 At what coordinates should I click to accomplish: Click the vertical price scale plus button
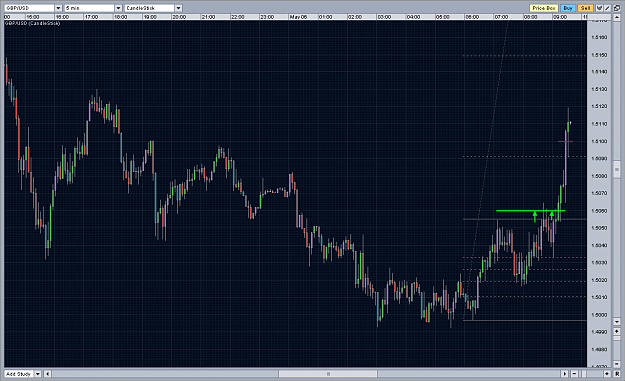[617, 332]
